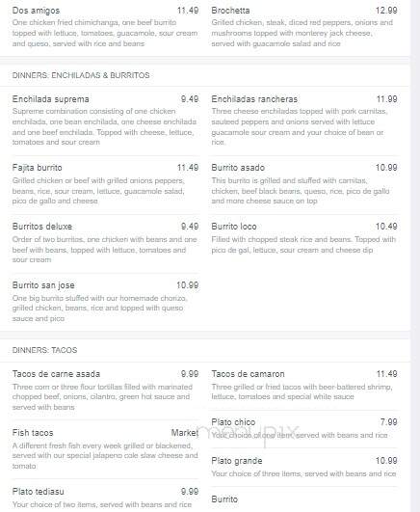The image size is (420, 512).
Task: Select the bottom Burrito item title
Action: [224, 499]
